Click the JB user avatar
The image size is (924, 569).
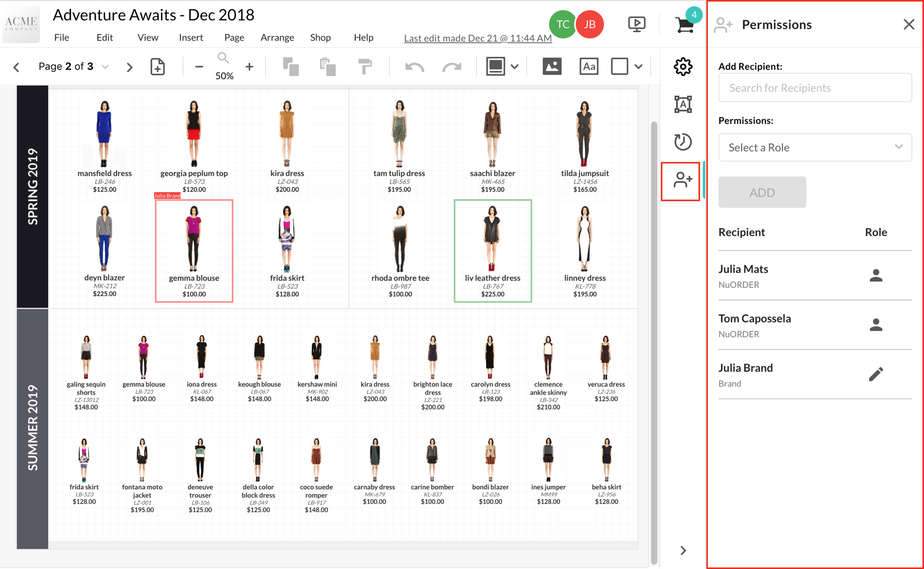589,25
